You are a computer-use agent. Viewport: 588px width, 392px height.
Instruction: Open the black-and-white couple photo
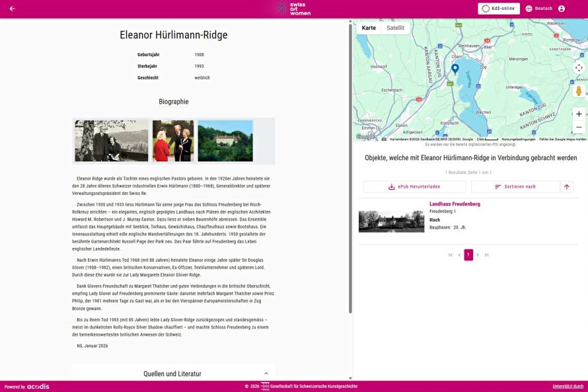112,141
